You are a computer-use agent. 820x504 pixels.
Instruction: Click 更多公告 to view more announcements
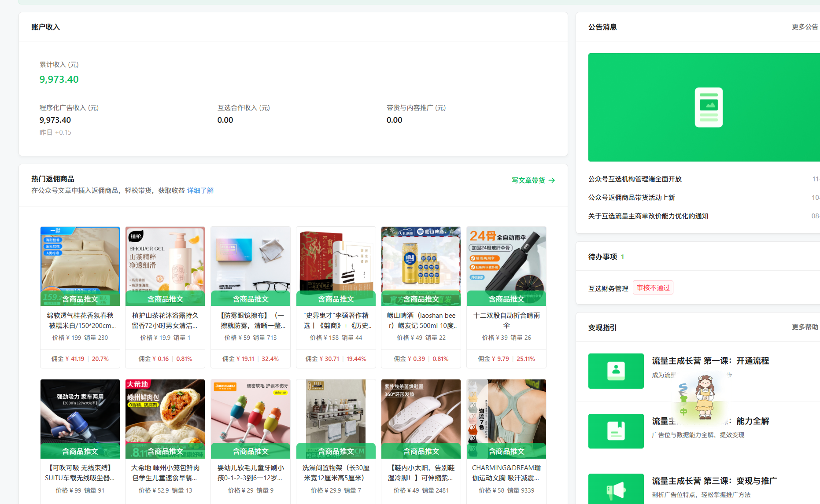point(805,27)
